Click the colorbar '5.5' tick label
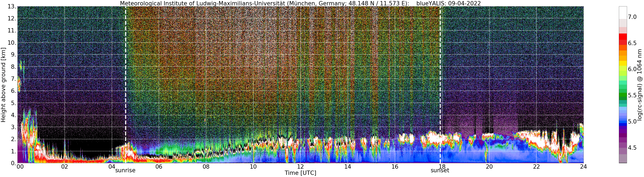Image resolution: width=644 pixels, height=177 pixels. 632,95
